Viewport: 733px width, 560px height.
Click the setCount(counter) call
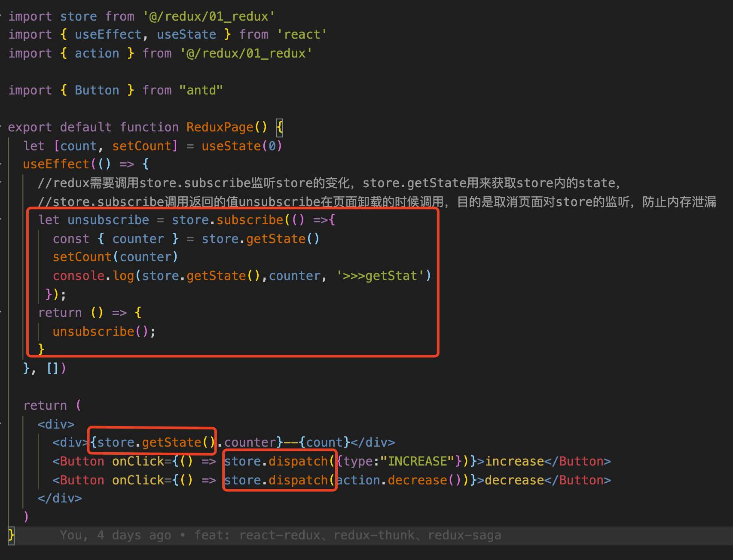point(115,257)
